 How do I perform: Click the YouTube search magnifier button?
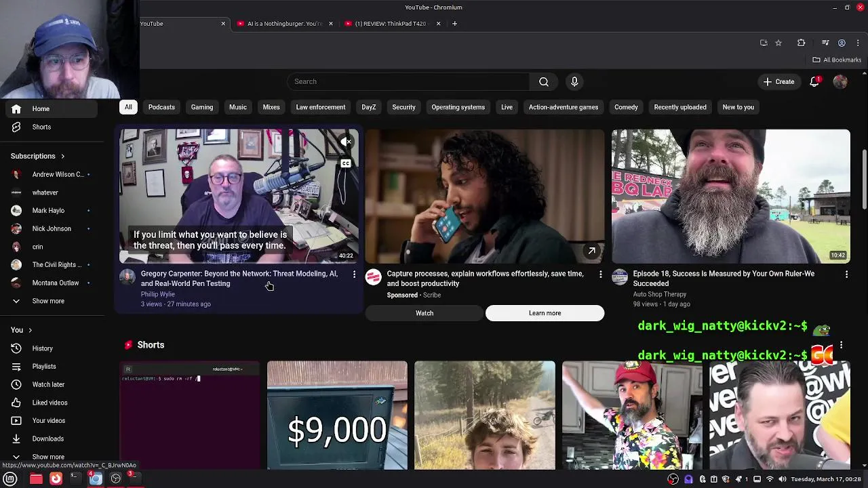(544, 81)
